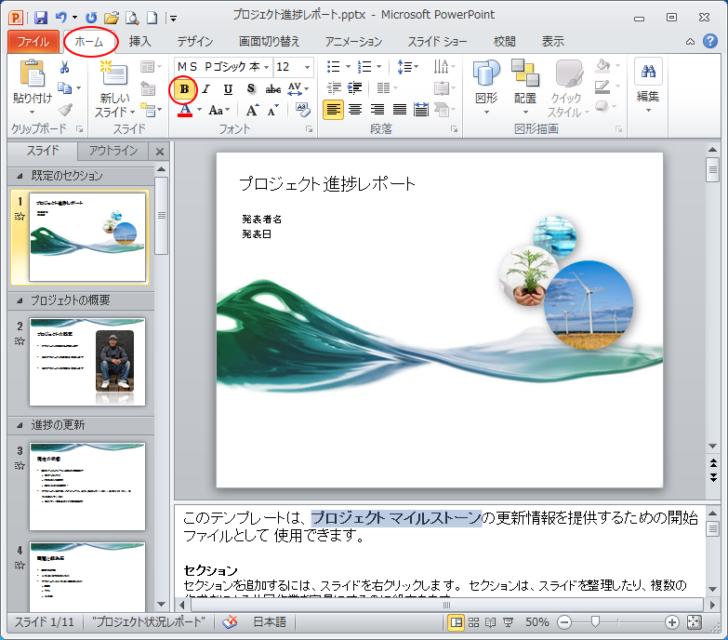Open the アニメーション ribbon tab

pyautogui.click(x=354, y=41)
